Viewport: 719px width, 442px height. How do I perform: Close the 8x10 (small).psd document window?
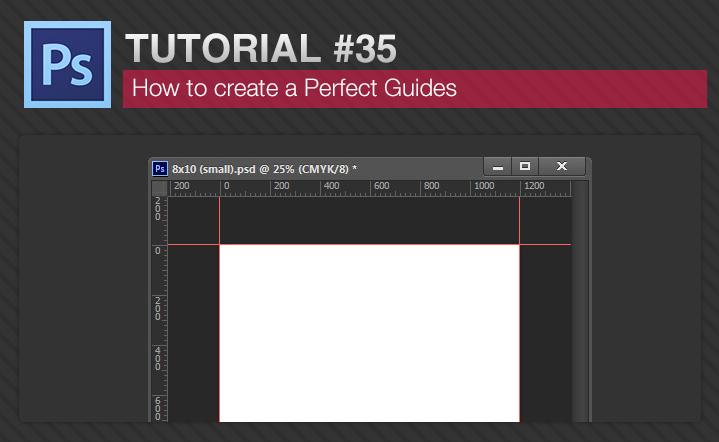pyautogui.click(x=562, y=166)
